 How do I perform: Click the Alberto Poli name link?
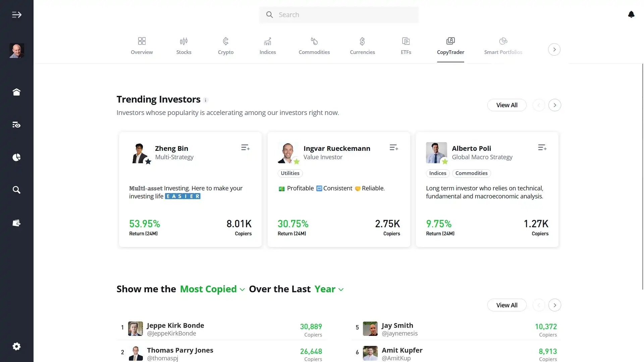point(471,148)
